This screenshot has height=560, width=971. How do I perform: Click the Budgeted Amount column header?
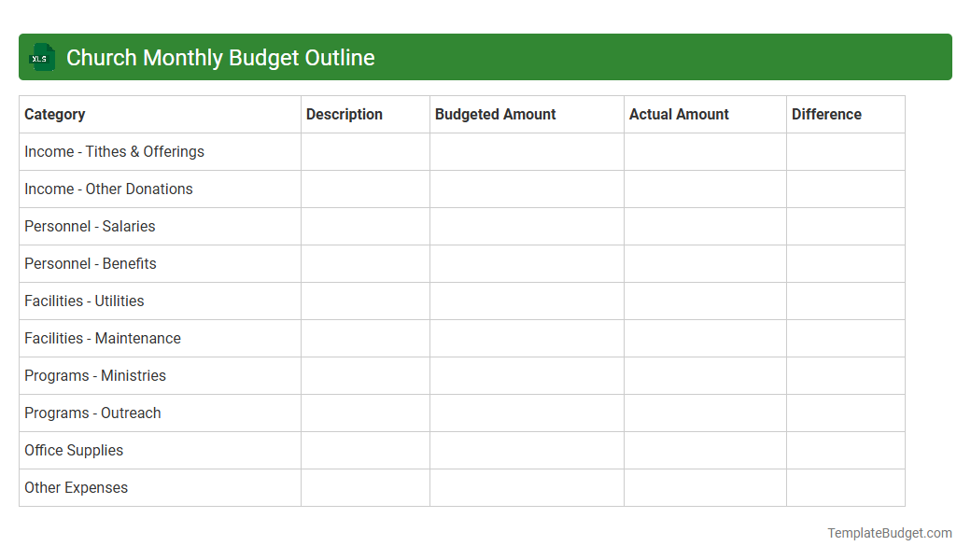[495, 114]
